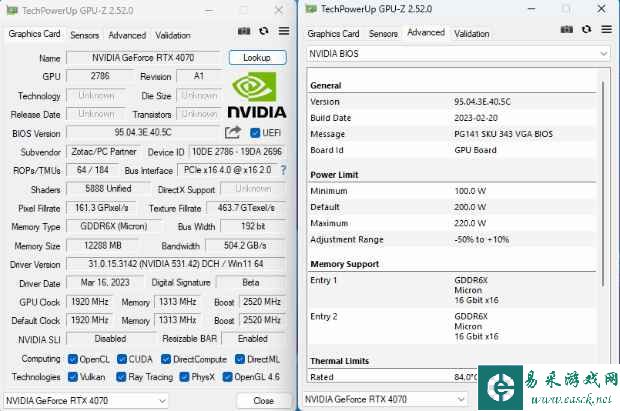The width and height of the screenshot is (620, 411).
Task: Click GPU-Z app icon in left title bar
Action: [x=12, y=10]
